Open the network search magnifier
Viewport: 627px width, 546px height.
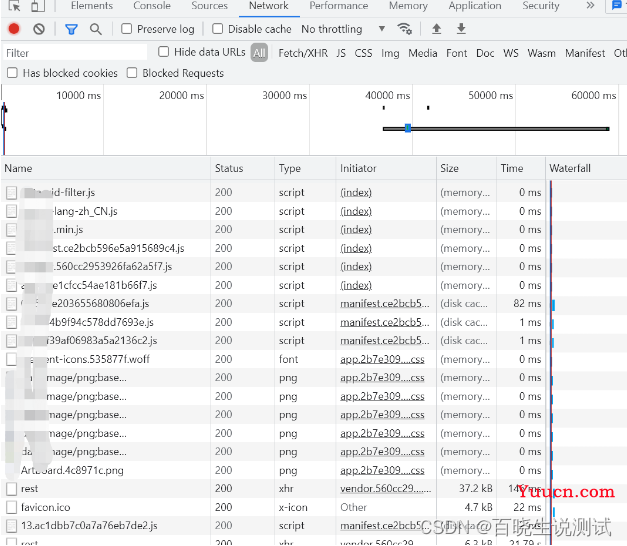click(x=96, y=29)
